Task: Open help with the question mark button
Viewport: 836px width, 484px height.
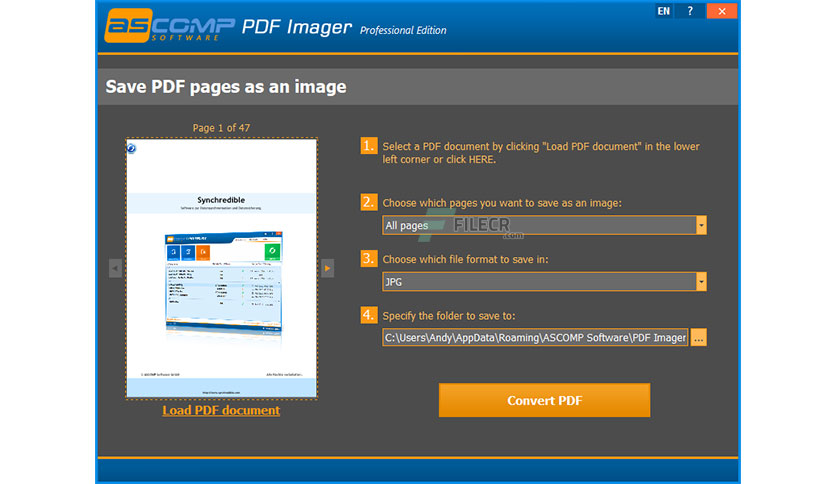Action: 690,11
